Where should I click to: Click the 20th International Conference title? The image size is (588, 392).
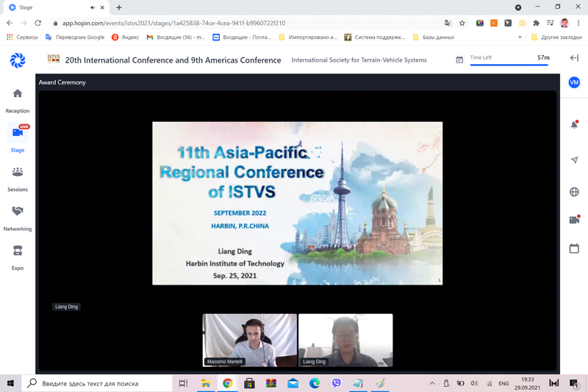point(173,60)
